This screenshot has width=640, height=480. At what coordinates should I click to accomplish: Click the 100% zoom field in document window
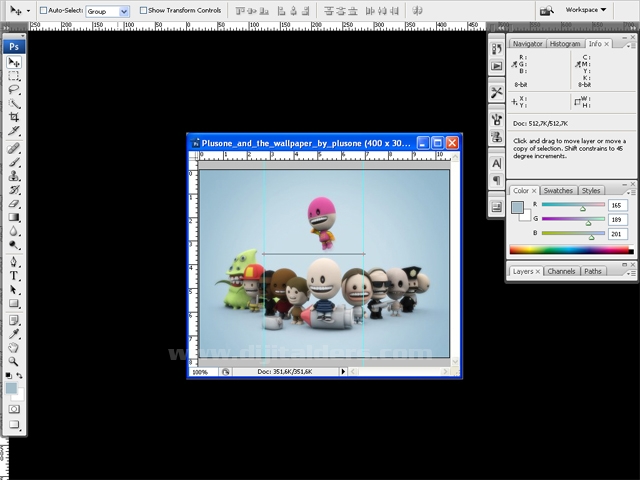[x=203, y=372]
